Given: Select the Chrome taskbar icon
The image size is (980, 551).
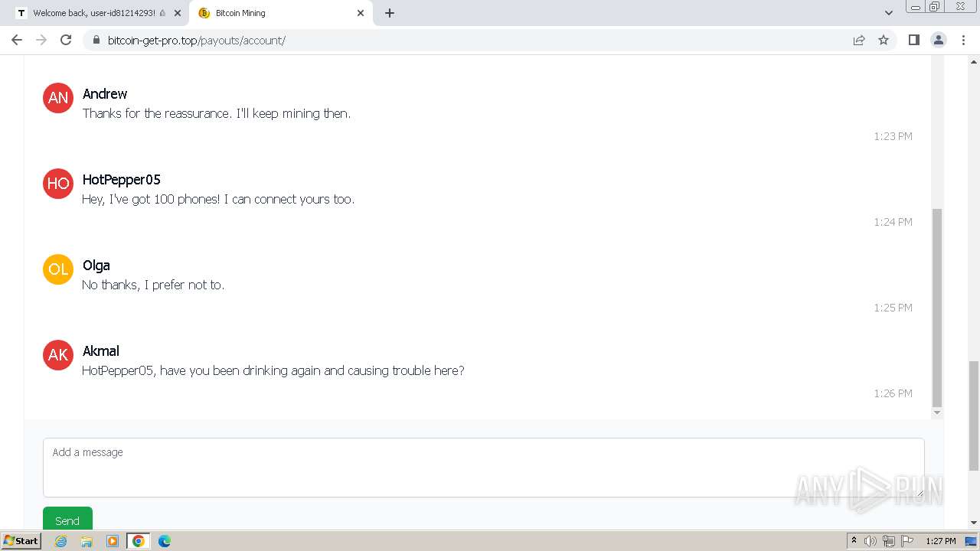Looking at the screenshot, I should (x=138, y=541).
